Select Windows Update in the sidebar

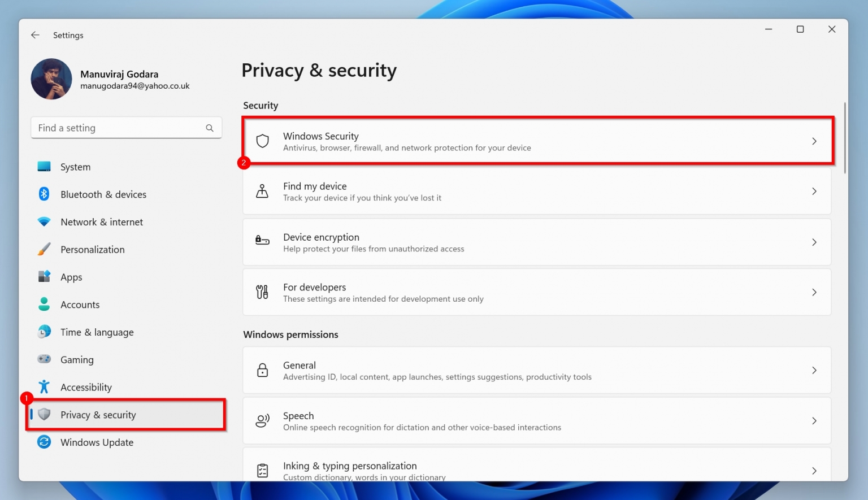tap(97, 442)
